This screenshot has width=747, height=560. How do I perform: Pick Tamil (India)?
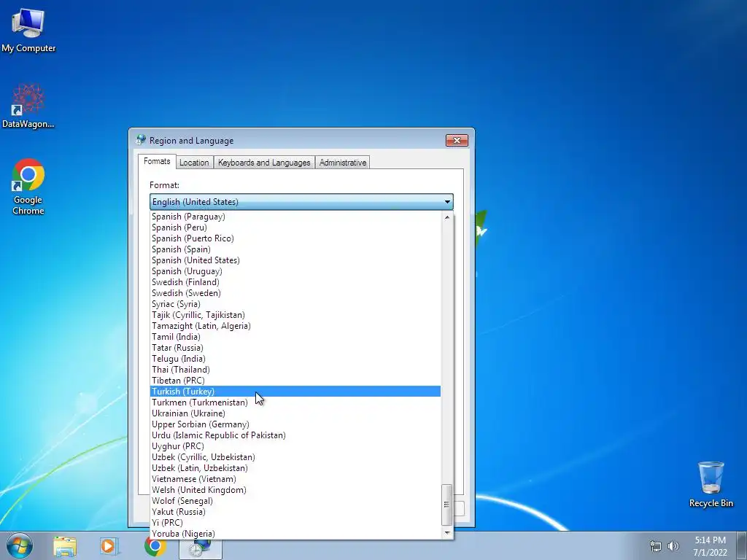[x=295, y=337]
